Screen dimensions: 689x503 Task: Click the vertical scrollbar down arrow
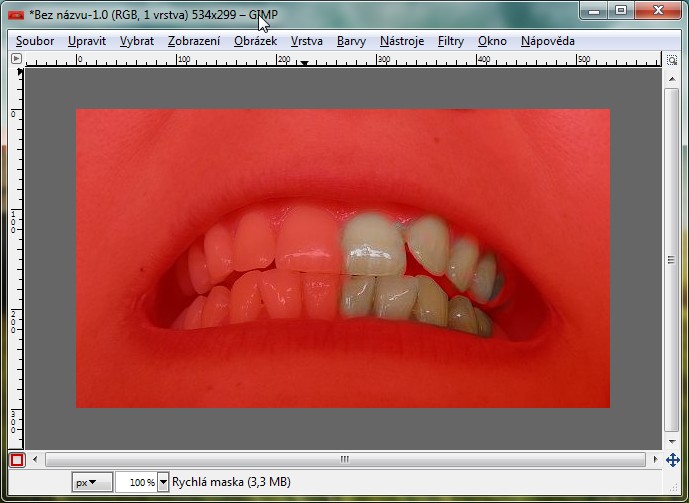click(672, 441)
